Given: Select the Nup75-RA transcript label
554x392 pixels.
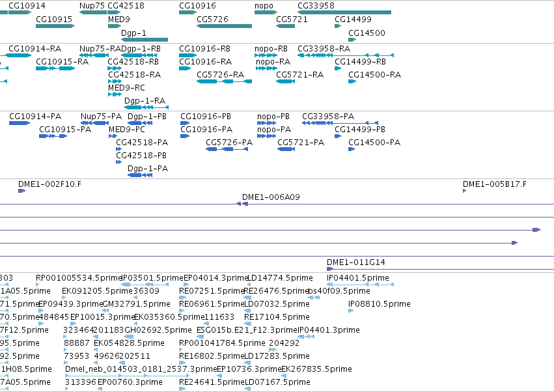Looking at the screenshot, I should (100, 48).
